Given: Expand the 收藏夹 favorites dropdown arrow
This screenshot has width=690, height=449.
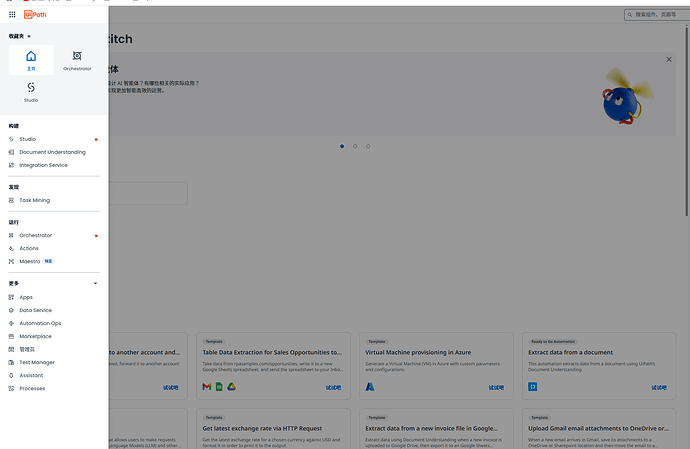Looking at the screenshot, I should 29,37.
